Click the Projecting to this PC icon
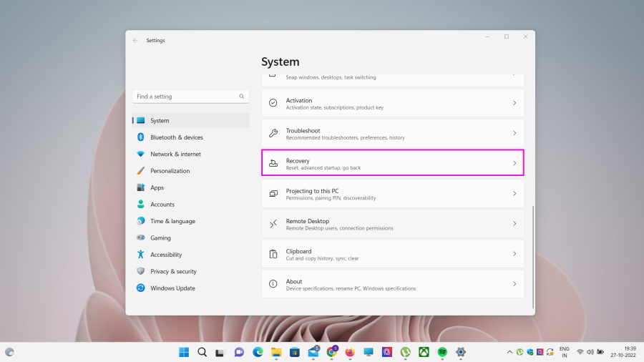The width and height of the screenshot is (644, 362). tap(273, 194)
